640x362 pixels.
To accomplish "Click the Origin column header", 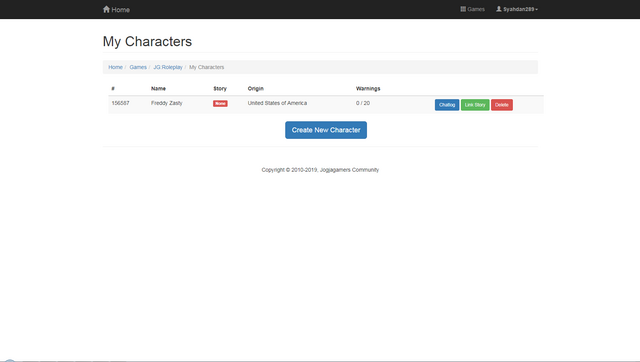I will point(256,89).
